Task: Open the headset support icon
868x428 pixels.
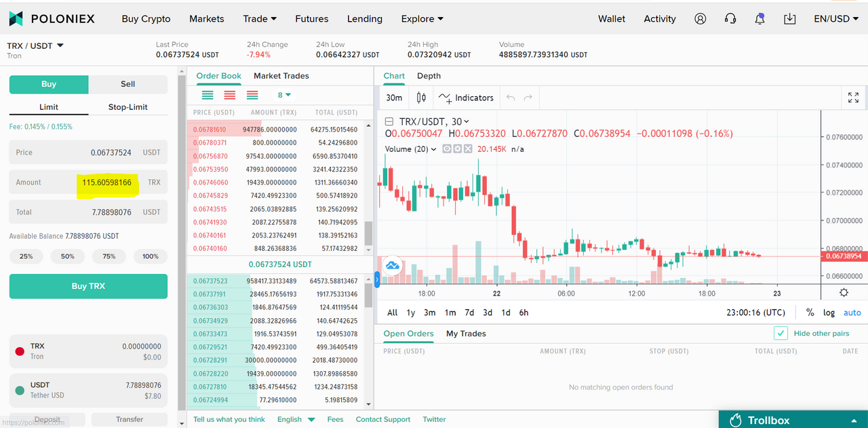Action: pos(730,19)
